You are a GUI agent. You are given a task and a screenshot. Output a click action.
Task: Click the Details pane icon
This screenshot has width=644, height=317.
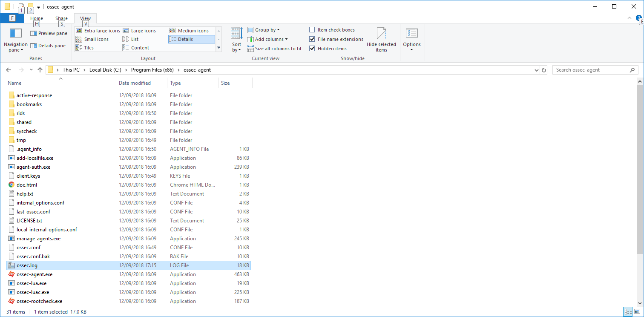(48, 45)
